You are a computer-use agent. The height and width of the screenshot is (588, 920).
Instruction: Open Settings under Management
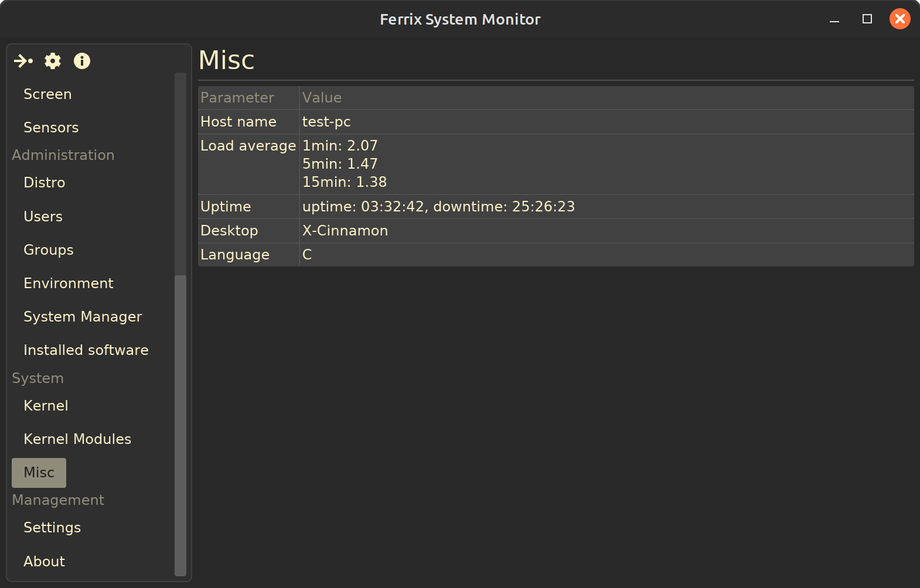[52, 528]
